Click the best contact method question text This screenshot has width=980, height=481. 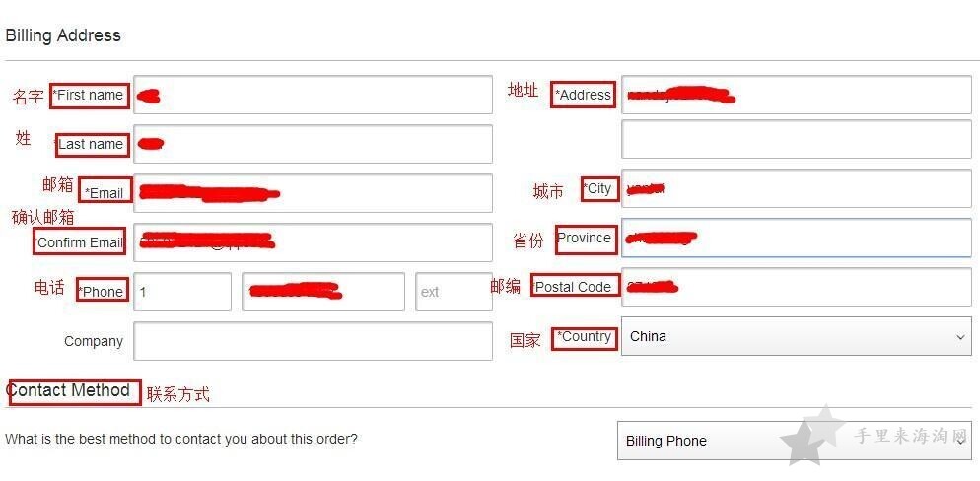coord(181,439)
